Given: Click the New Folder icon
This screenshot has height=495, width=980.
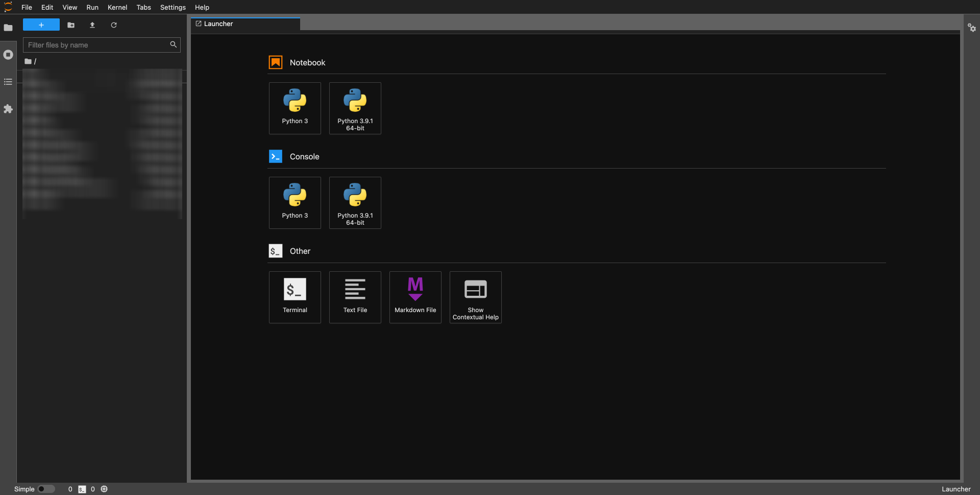Looking at the screenshot, I should [x=71, y=25].
